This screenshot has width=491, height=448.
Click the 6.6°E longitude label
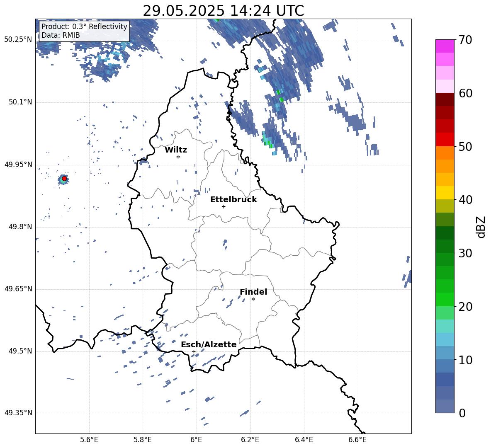pyautogui.click(x=357, y=440)
